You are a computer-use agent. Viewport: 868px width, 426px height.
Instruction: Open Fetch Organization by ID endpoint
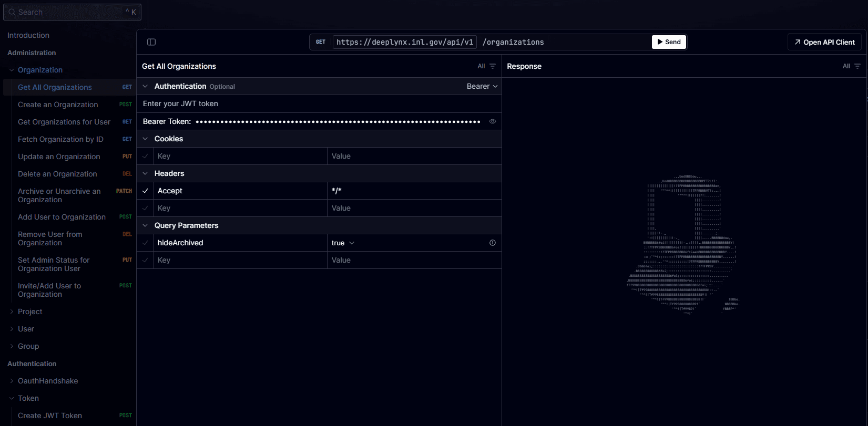[x=60, y=139]
